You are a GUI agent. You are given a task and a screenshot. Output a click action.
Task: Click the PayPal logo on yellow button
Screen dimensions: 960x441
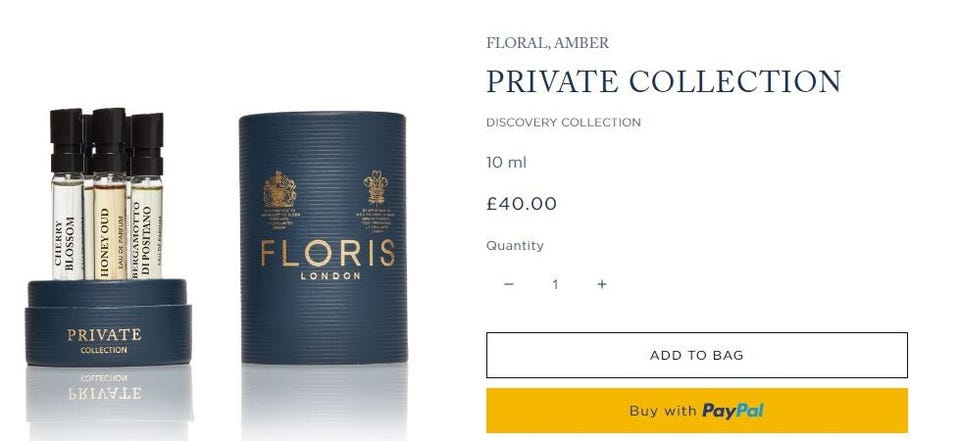(x=733, y=411)
